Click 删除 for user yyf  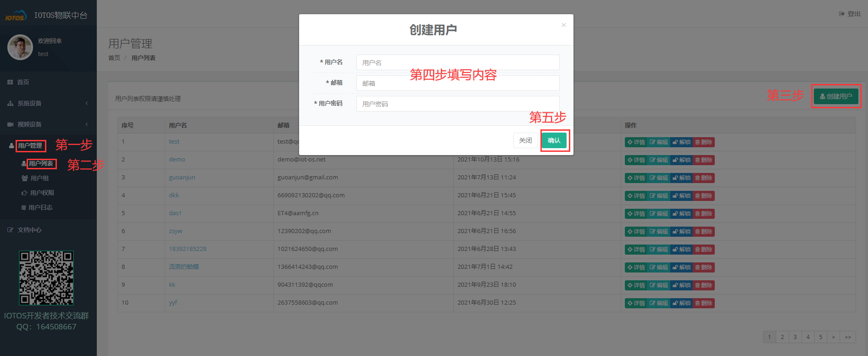[x=703, y=303]
